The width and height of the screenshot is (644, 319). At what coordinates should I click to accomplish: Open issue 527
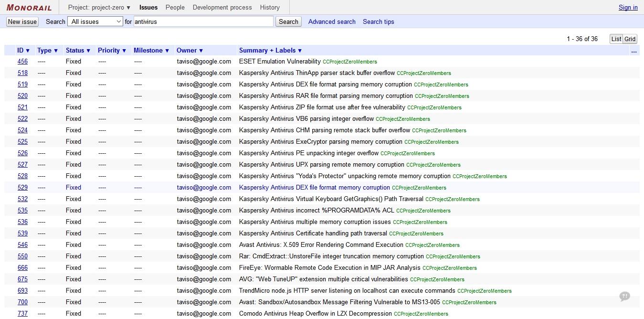22,165
